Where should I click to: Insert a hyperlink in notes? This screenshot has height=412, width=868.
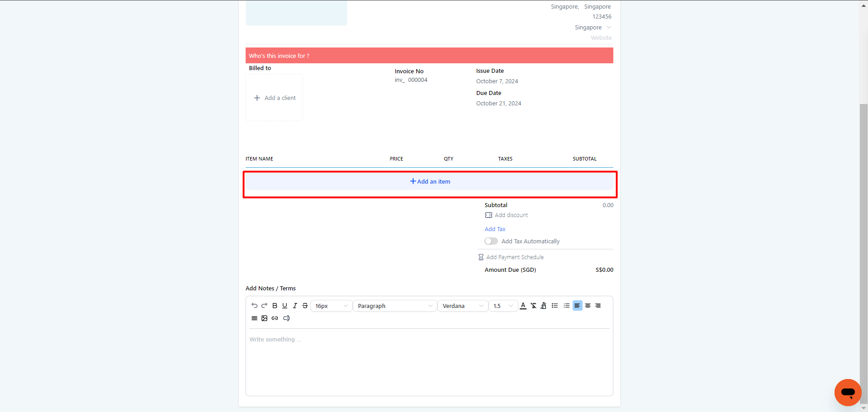pos(275,318)
